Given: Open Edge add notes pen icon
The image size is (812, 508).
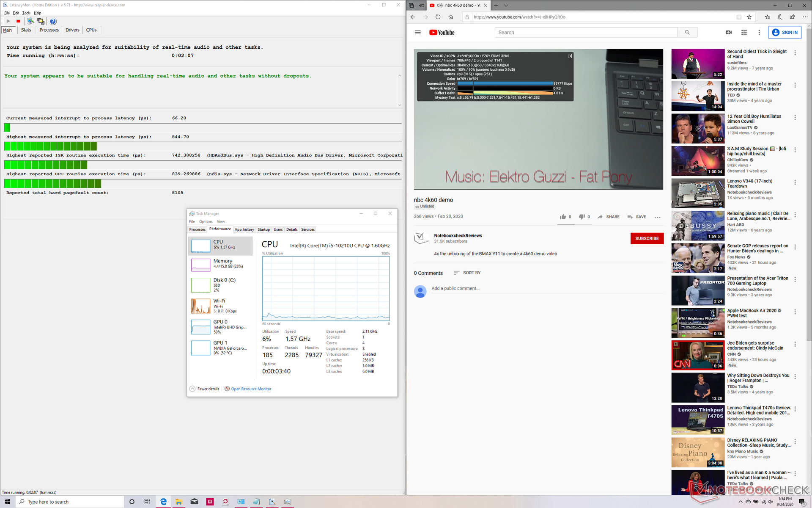Looking at the screenshot, I should coord(779,17).
